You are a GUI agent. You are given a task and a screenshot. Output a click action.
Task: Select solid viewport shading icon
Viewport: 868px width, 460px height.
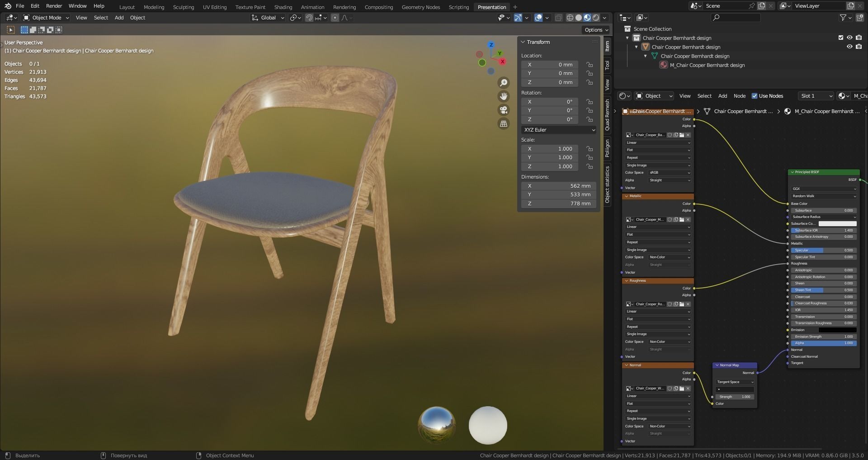pyautogui.click(x=579, y=18)
